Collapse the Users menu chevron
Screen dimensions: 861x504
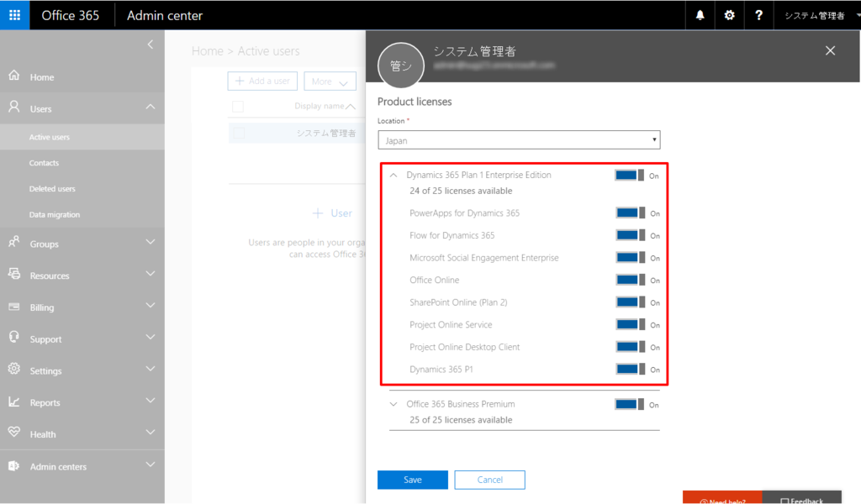150,107
